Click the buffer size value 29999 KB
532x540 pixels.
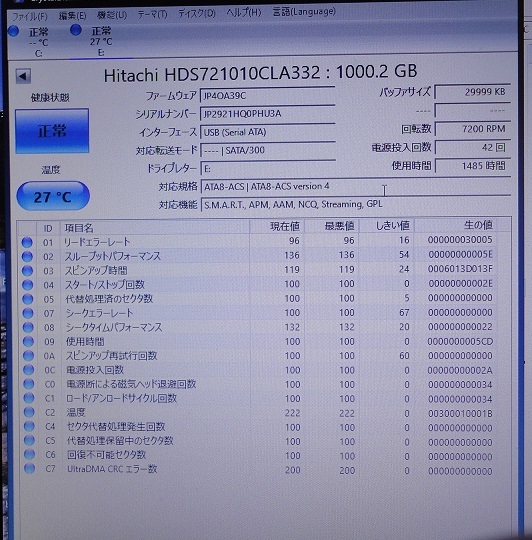point(472,92)
